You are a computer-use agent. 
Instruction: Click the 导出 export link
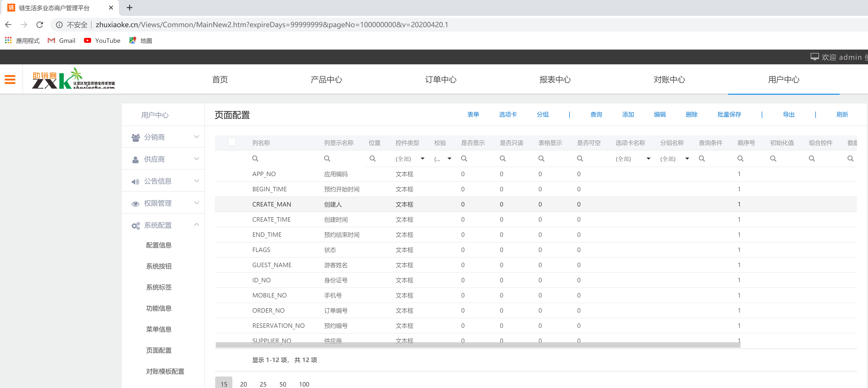[x=789, y=114]
